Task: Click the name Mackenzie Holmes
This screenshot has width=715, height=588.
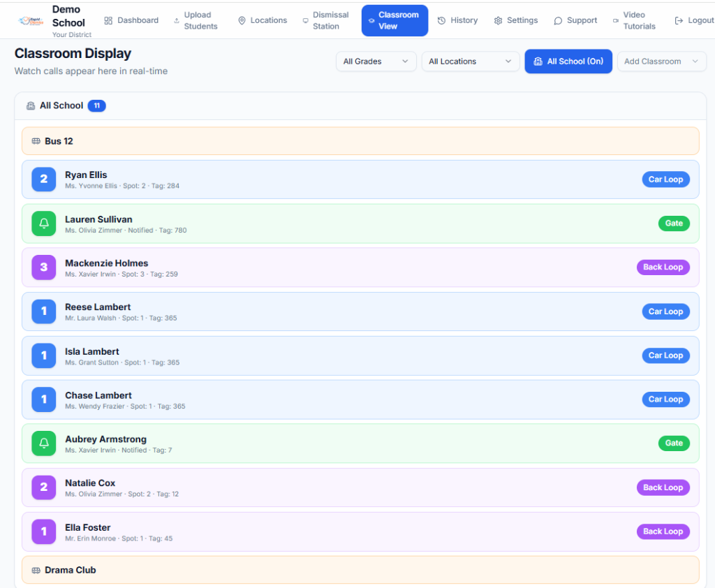Action: pyautogui.click(x=106, y=263)
